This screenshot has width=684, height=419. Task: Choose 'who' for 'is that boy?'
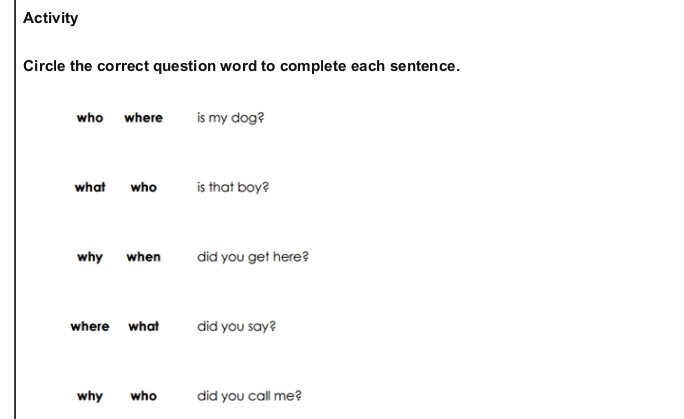coord(144,187)
